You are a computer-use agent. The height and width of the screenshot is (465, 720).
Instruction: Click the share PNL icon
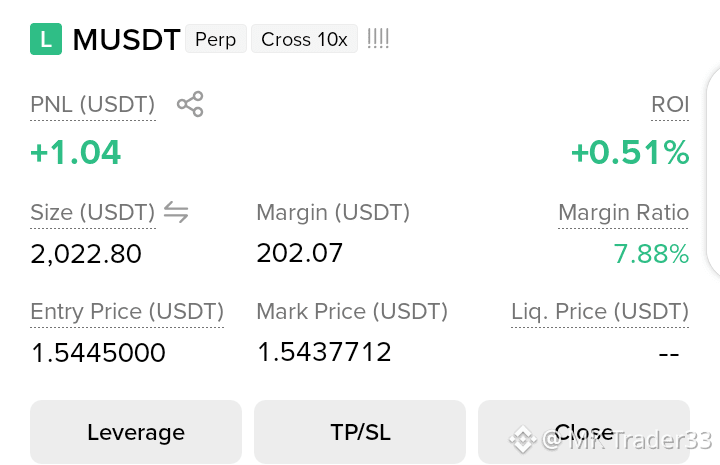190,104
